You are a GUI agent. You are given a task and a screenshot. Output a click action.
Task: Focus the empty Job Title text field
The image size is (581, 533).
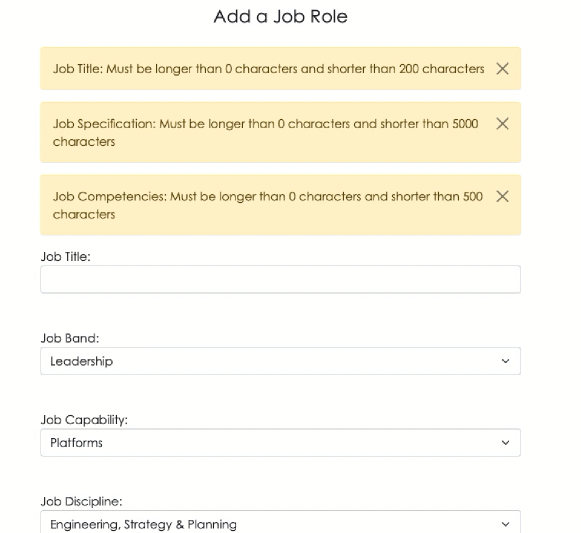pos(280,279)
